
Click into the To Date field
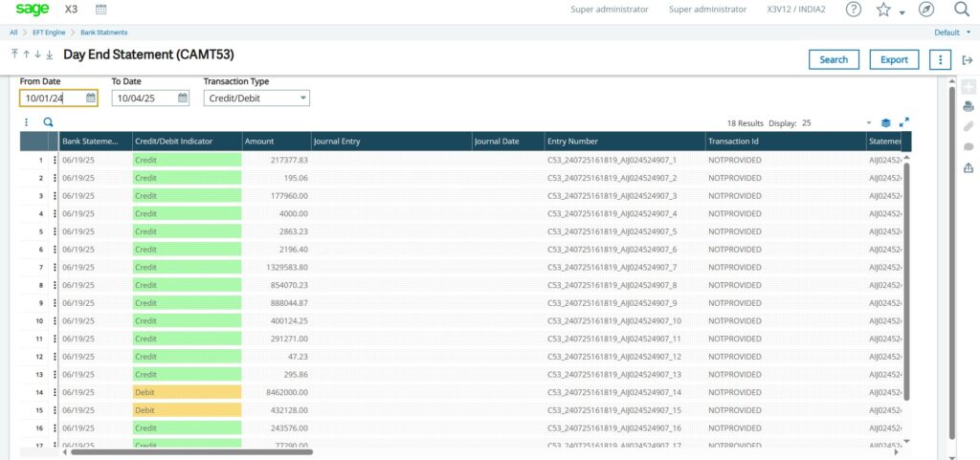pos(144,98)
